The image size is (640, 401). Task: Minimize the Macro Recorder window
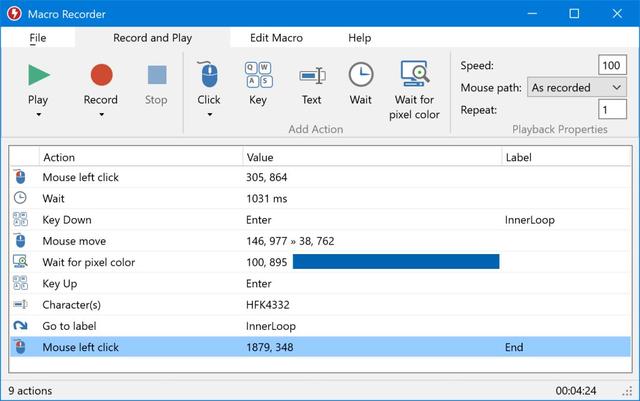click(x=532, y=13)
